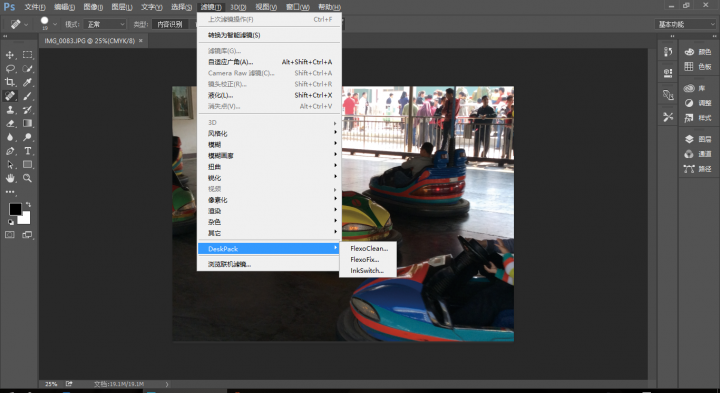Open the Layers (图层) panel icon
The width and height of the screenshot is (720, 393).
coord(698,139)
